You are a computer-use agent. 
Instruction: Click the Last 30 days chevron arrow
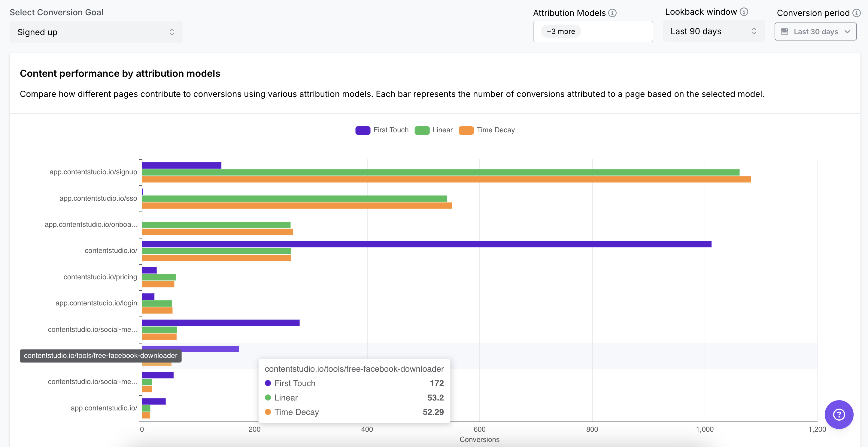coord(847,31)
